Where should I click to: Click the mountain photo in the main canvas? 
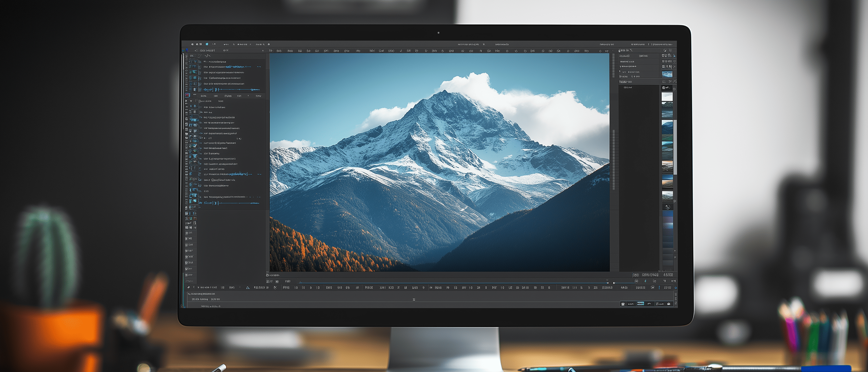click(x=439, y=162)
